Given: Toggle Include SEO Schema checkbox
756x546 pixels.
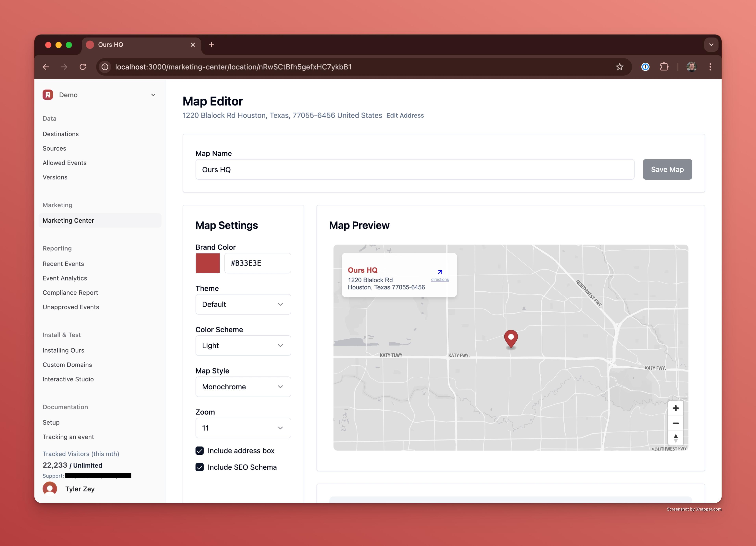Looking at the screenshot, I should coord(200,467).
